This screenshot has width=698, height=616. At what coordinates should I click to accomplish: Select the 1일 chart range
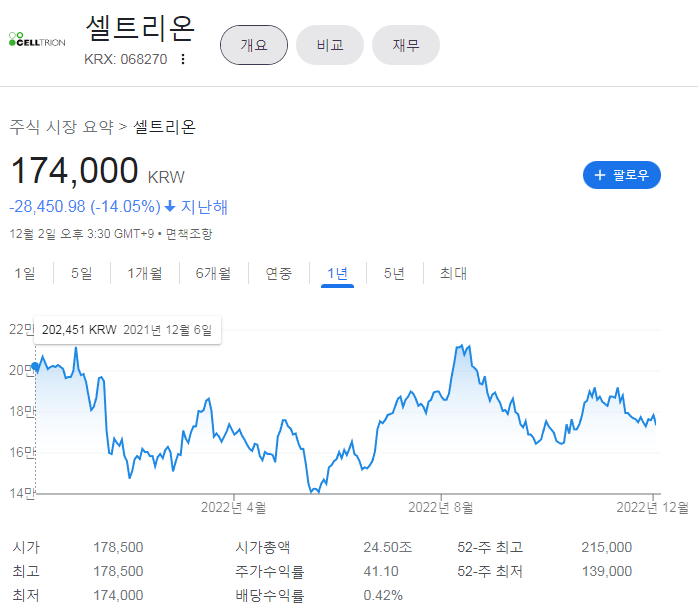(x=24, y=273)
